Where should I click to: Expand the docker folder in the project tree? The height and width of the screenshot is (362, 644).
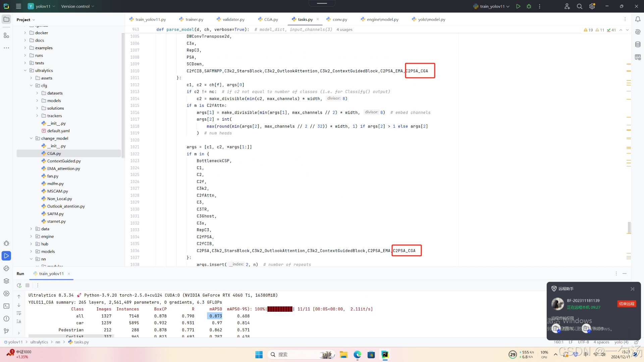tap(25, 33)
